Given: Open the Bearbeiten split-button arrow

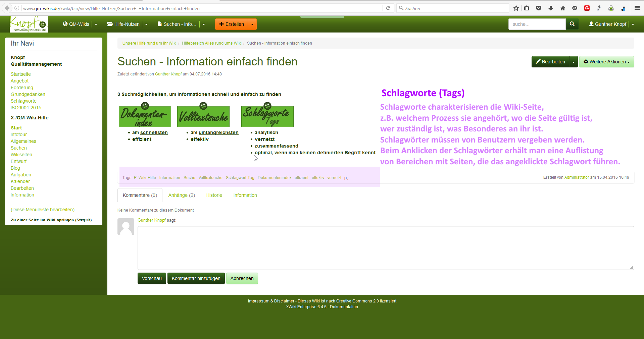Looking at the screenshot, I should [574, 62].
